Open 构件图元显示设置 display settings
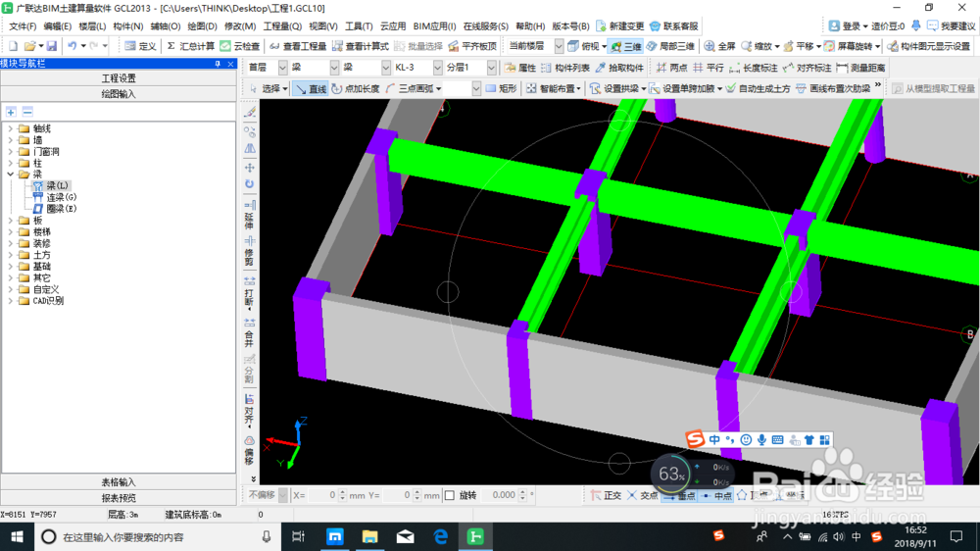Screen dimensions: 980x551 [x=929, y=46]
